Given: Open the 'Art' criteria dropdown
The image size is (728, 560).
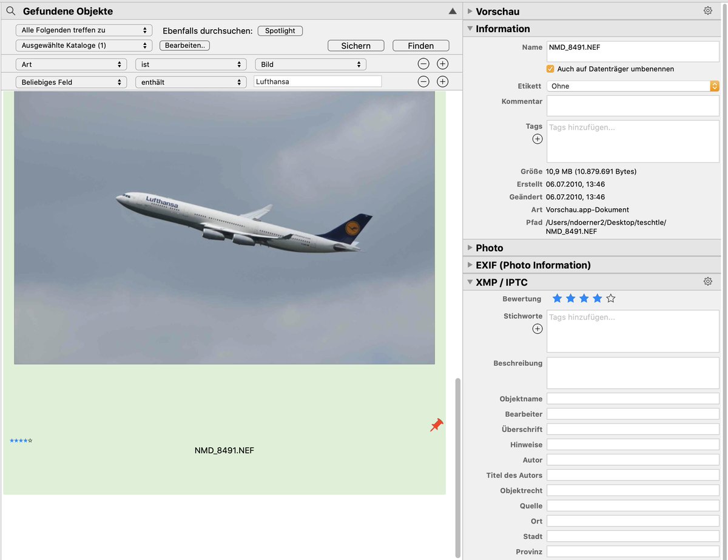Looking at the screenshot, I should pos(71,64).
